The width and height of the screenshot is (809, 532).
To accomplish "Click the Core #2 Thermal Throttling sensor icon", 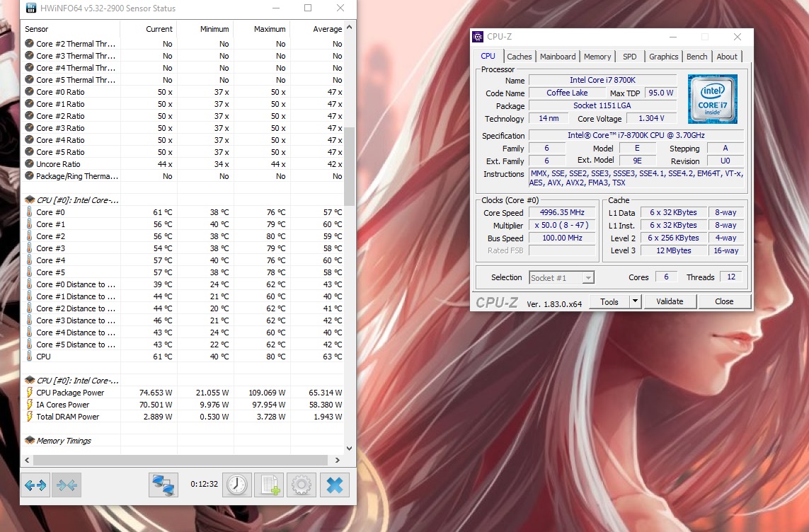I will [x=30, y=44].
